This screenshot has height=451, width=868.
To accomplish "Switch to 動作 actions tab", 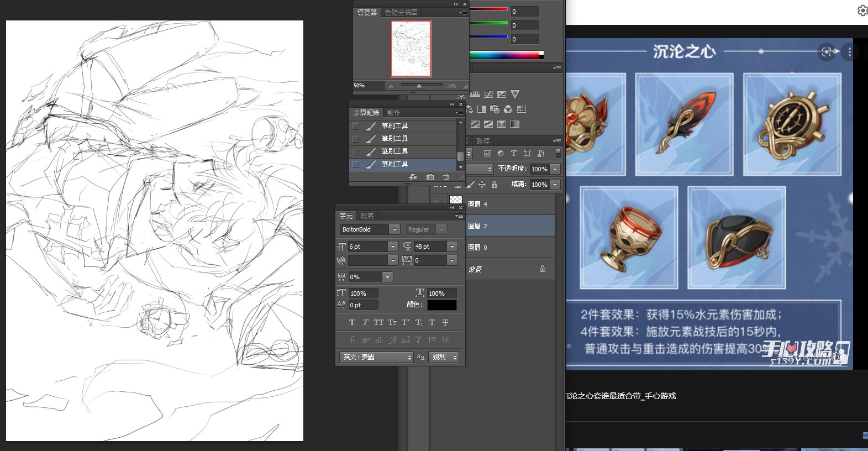I will click(394, 113).
